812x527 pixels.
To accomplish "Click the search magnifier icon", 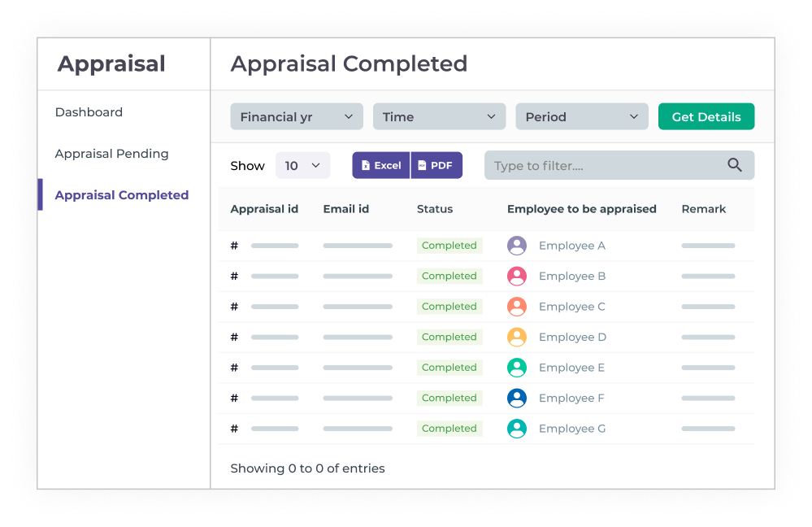I will point(735,165).
